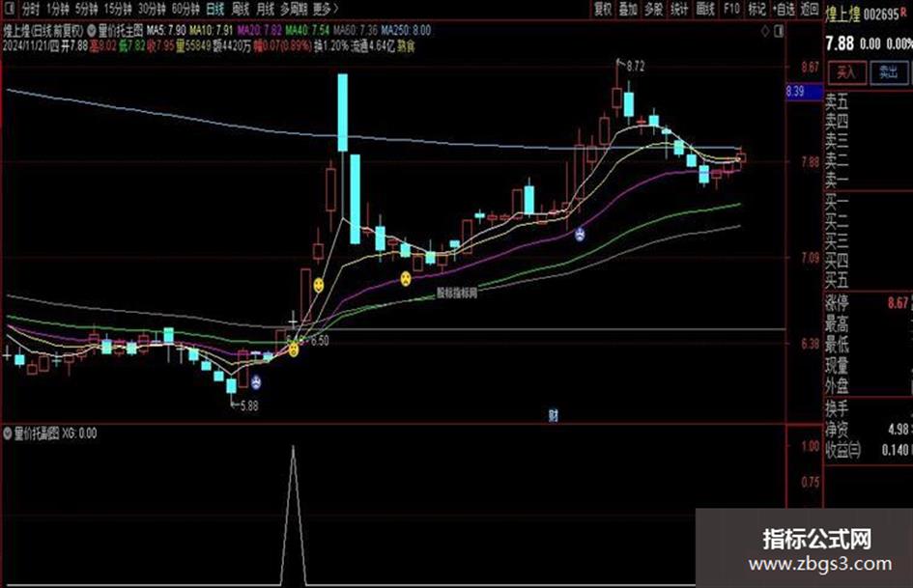Switch to the 60分钟 period tab
Viewport: 913px width, 588px height.
click(185, 9)
